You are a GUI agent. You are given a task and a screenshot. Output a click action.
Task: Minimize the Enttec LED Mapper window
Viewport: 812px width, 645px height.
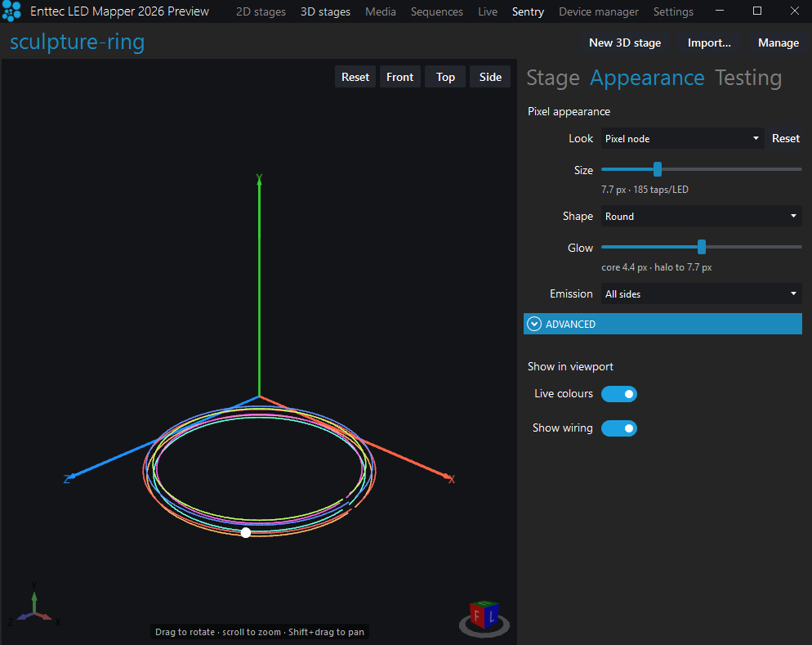[x=719, y=11]
